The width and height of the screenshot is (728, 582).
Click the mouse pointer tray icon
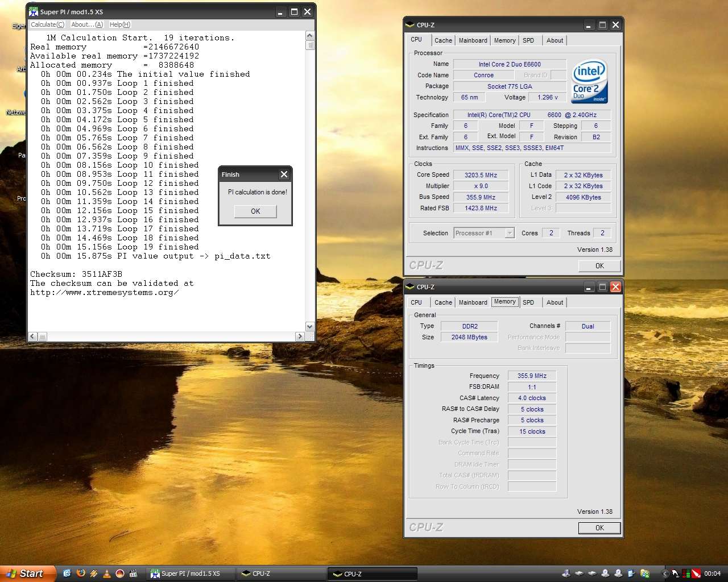pos(676,573)
